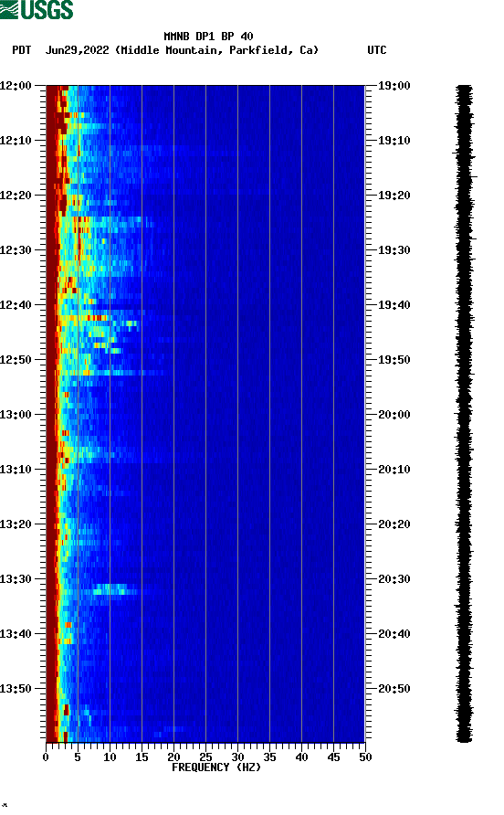Click the 13:10 PDT time label

(16, 470)
